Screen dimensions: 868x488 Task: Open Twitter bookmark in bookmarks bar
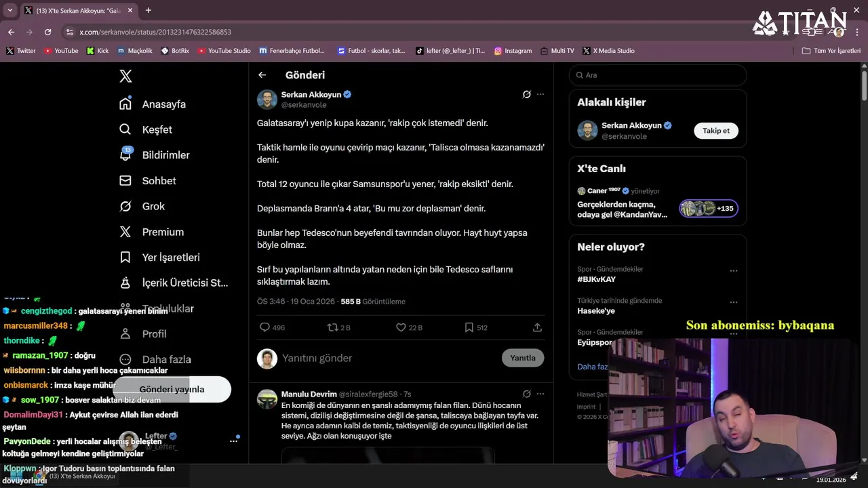[21, 51]
